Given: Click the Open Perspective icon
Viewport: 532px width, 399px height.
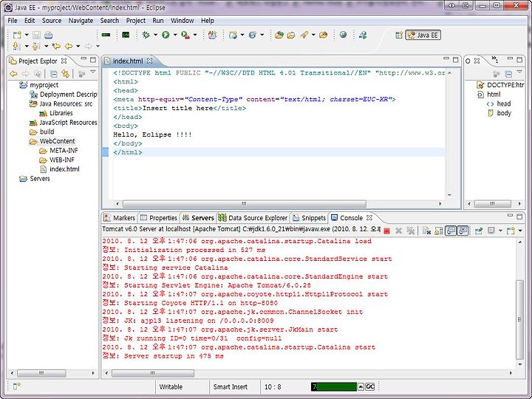Looking at the screenshot, I should pyautogui.click(x=399, y=35).
